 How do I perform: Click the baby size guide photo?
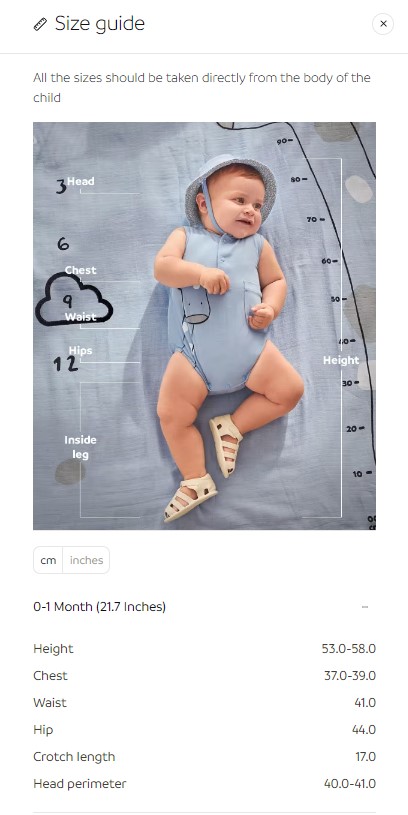point(204,326)
